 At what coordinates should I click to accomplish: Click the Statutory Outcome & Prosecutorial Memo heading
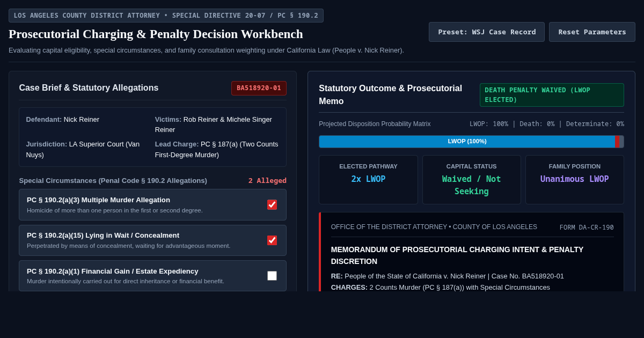[x=391, y=95]
